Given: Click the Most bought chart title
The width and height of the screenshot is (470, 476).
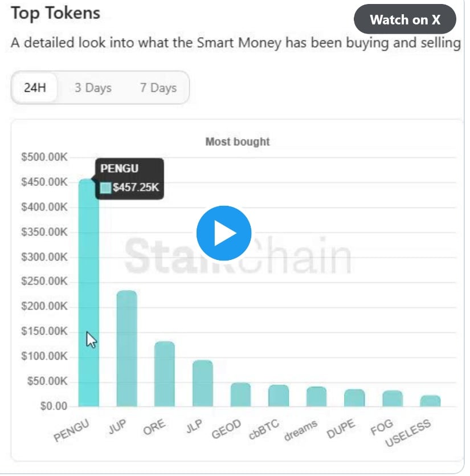Looking at the screenshot, I should (237, 141).
